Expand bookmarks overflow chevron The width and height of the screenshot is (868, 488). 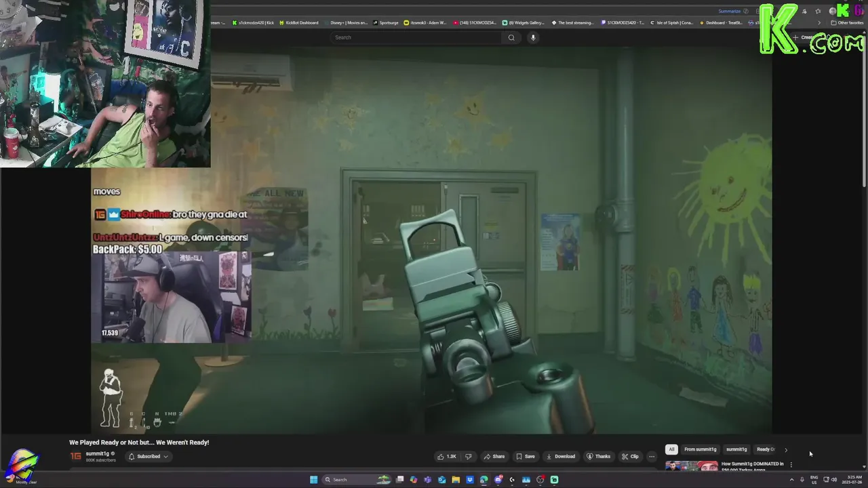point(819,22)
